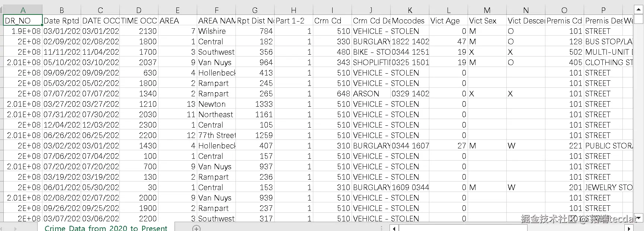Click vertical scrollbar down arrow
The height and width of the screenshot is (231, 644).
(638, 218)
